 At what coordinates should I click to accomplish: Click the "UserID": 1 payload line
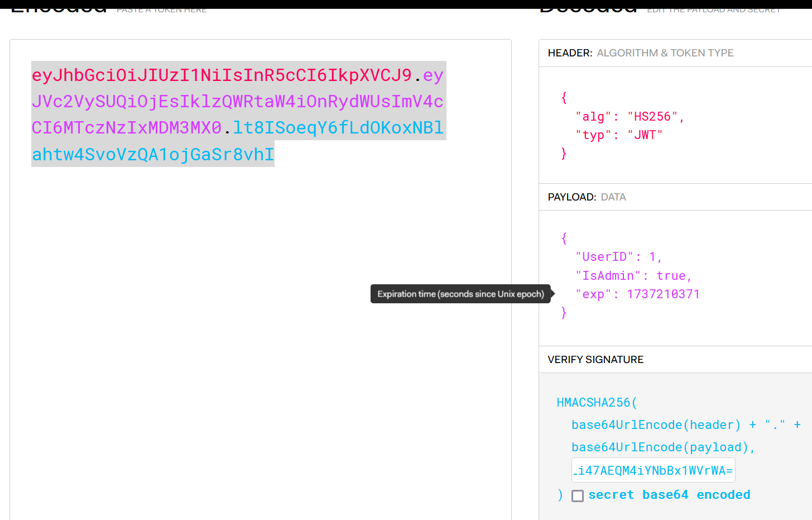point(619,257)
